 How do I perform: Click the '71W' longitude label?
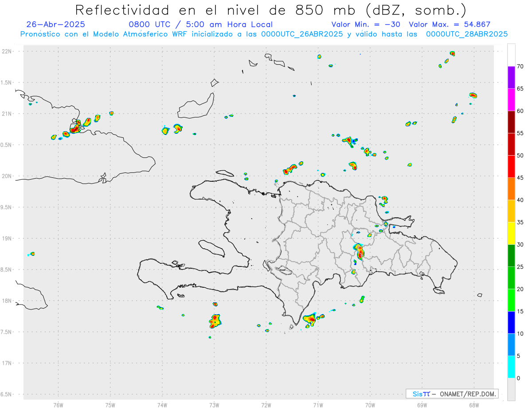pyautogui.click(x=318, y=405)
